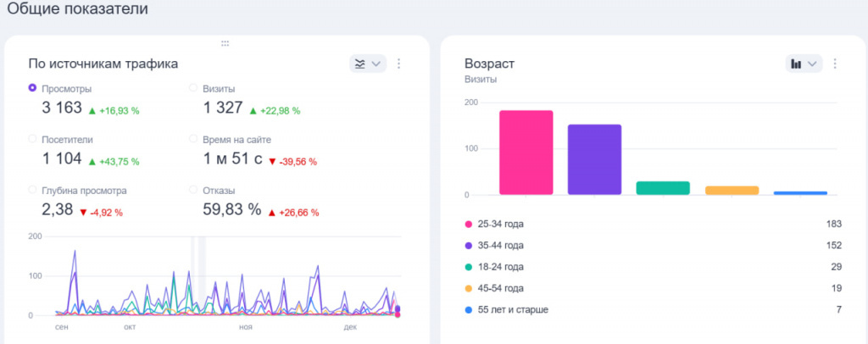Click the legend count 152

point(834,246)
